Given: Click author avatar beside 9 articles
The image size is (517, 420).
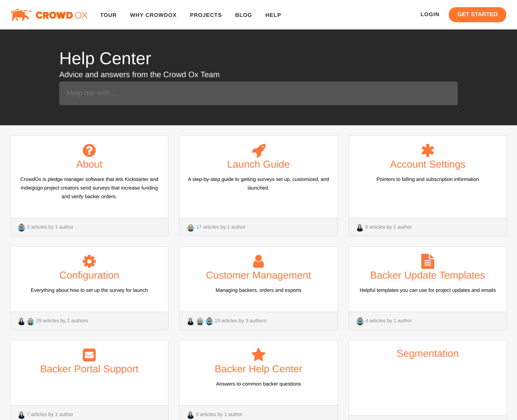Looking at the screenshot, I should (x=360, y=228).
